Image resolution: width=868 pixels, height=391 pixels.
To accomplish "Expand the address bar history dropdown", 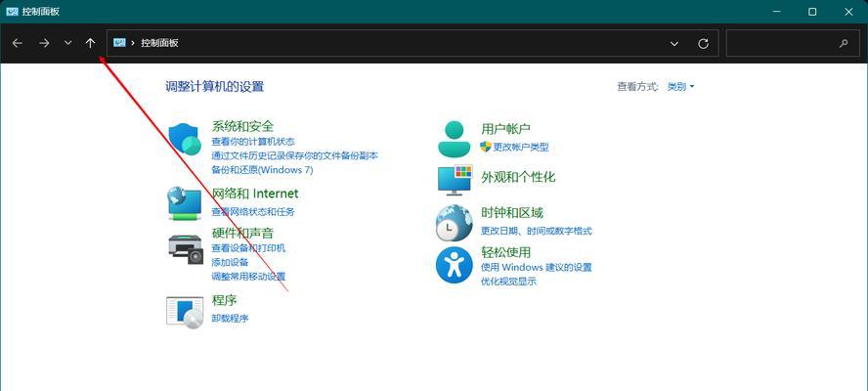I will [674, 44].
